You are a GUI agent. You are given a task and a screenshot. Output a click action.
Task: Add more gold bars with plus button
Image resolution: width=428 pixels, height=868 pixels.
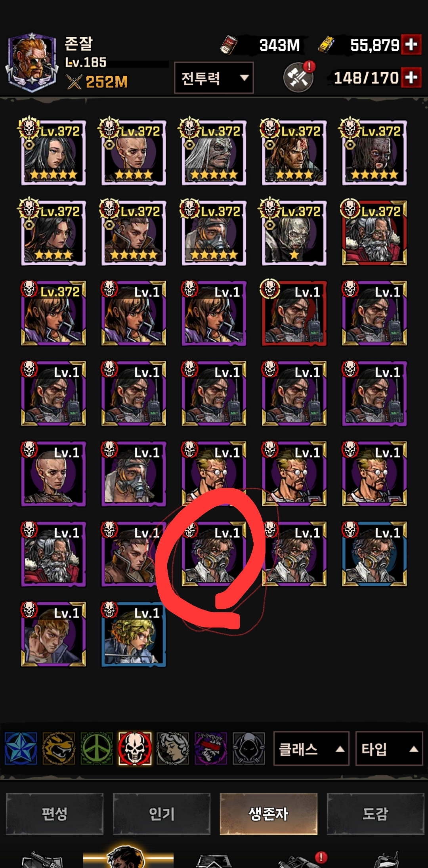tap(411, 44)
